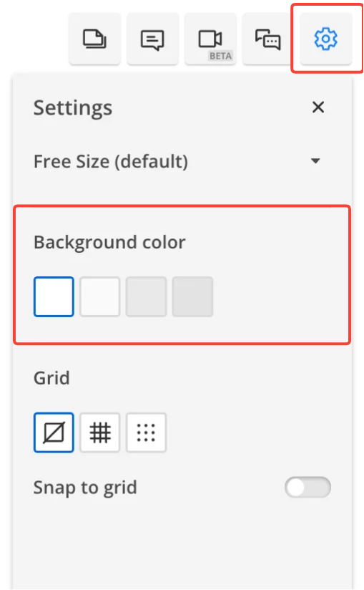Image resolution: width=364 pixels, height=590 pixels.
Task: Toggle the Snap to grid switch
Action: tap(308, 488)
